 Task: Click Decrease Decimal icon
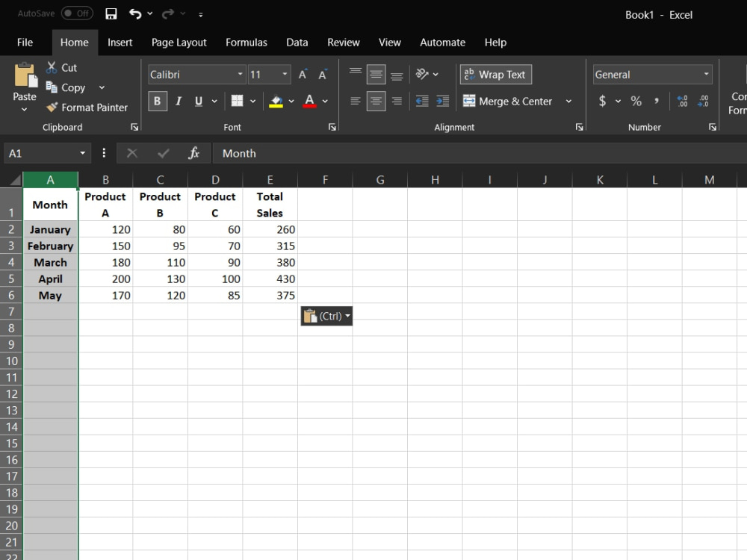(703, 101)
